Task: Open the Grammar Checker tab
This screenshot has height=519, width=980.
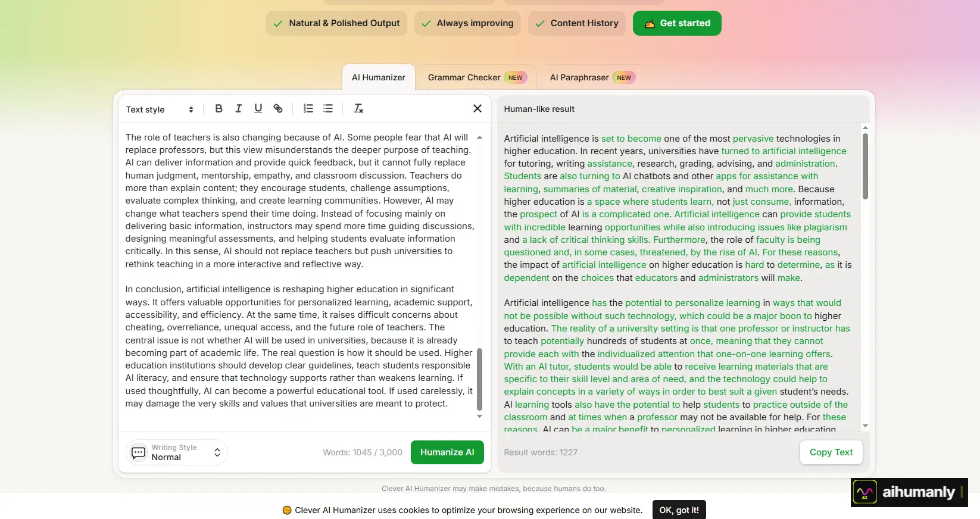Action: 477,77
